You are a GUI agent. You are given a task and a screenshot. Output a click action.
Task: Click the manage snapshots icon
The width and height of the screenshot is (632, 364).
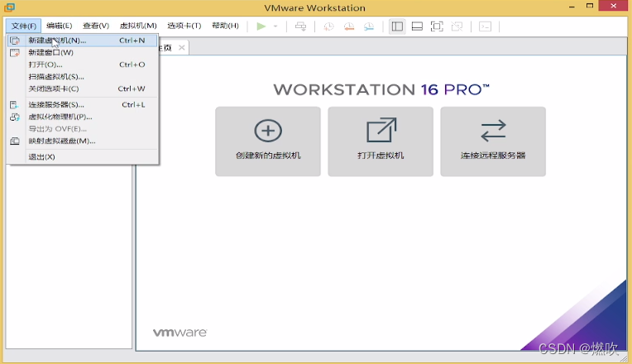click(x=369, y=26)
